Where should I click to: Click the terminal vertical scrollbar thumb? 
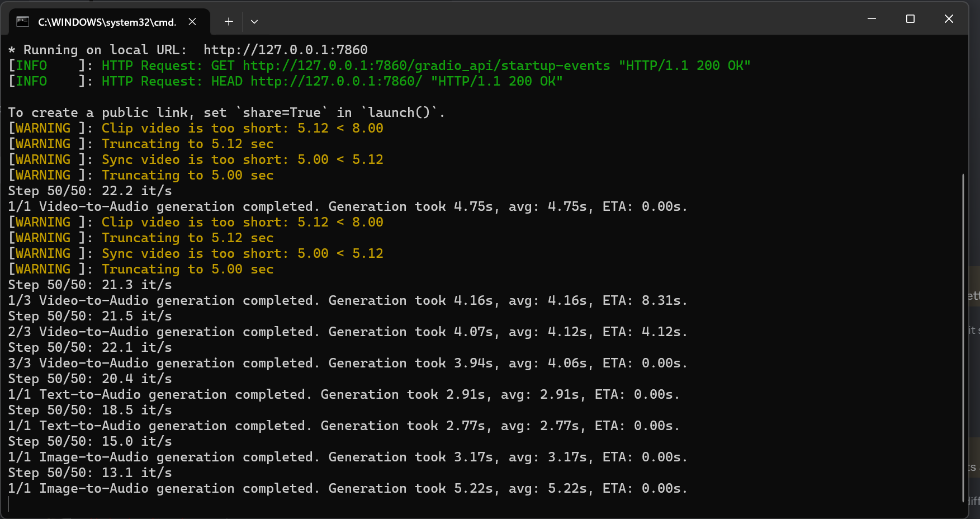(963, 336)
